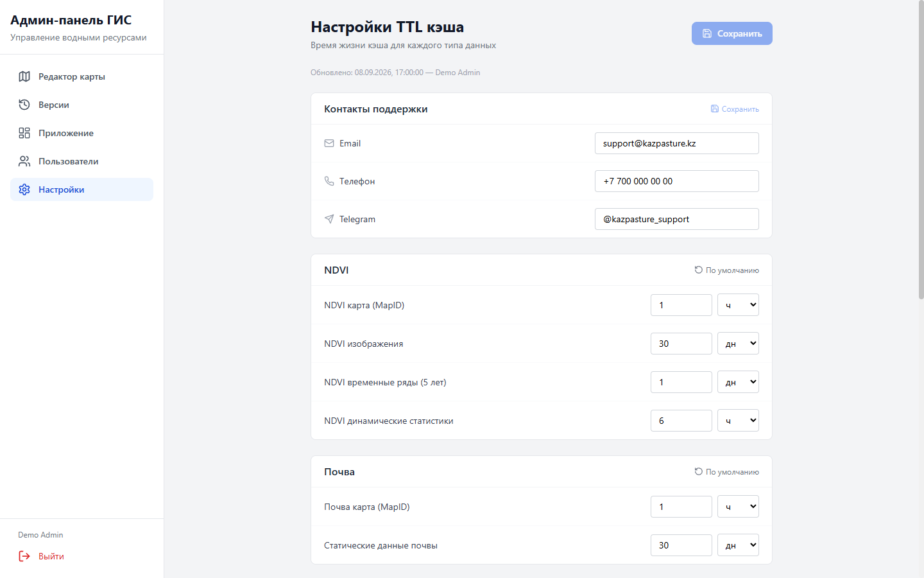Click the grid icon beside Приложение
This screenshot has height=578, width=924.
pos(24,133)
